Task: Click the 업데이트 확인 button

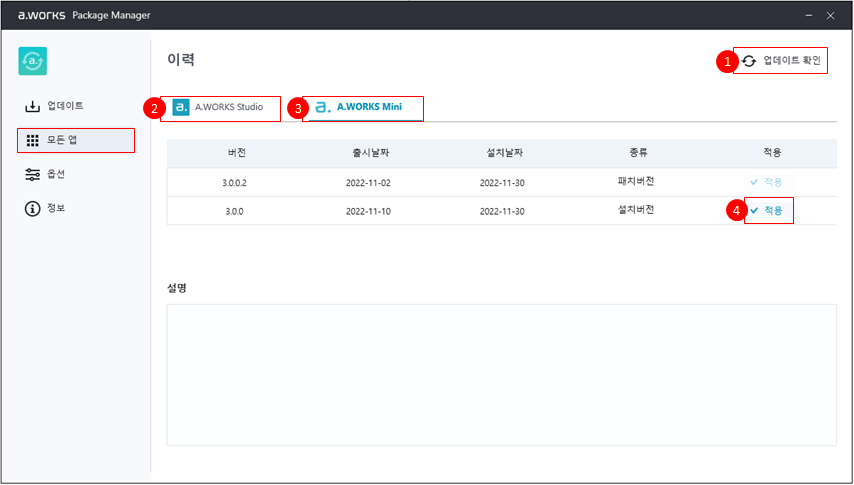Action: tap(780, 60)
